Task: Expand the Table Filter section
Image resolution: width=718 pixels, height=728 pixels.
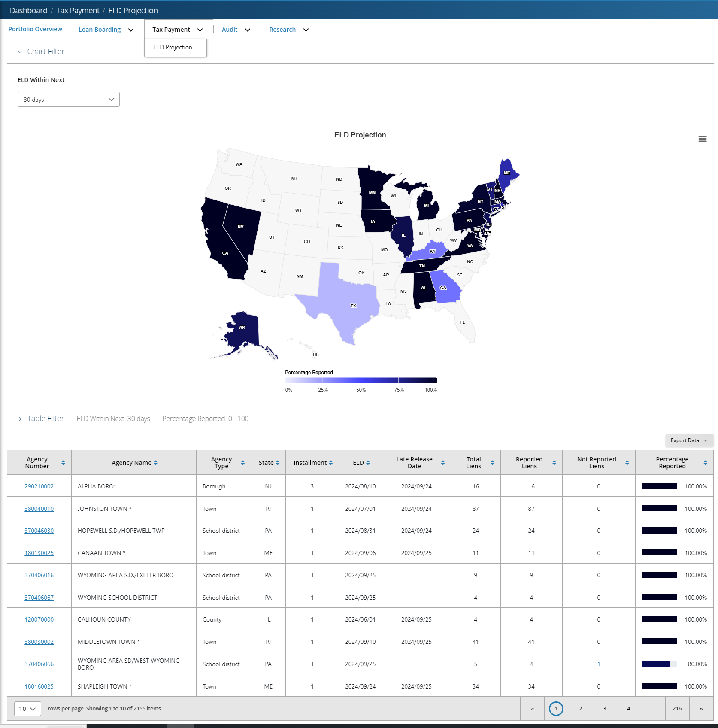Action: pos(20,419)
